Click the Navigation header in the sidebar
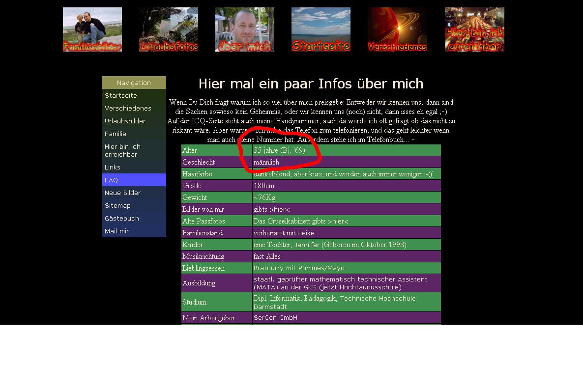Viewport: 583px width, 392px height. [134, 83]
